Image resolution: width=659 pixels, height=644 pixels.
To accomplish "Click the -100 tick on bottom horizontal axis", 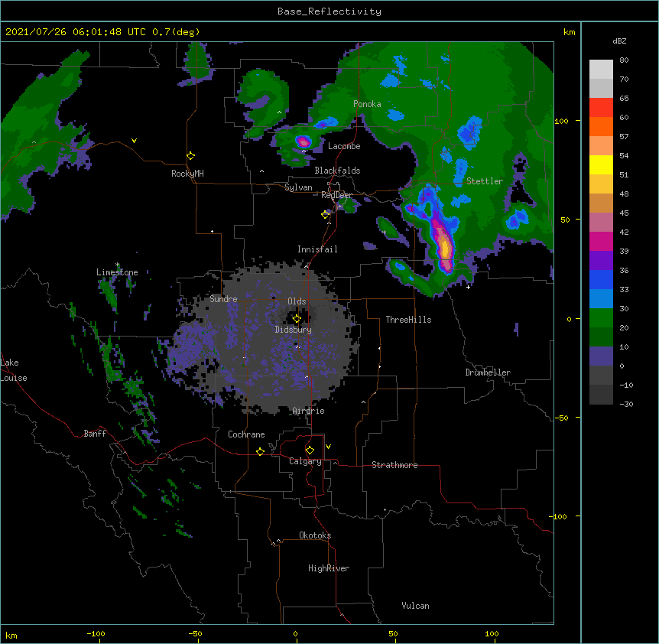I will [x=96, y=633].
